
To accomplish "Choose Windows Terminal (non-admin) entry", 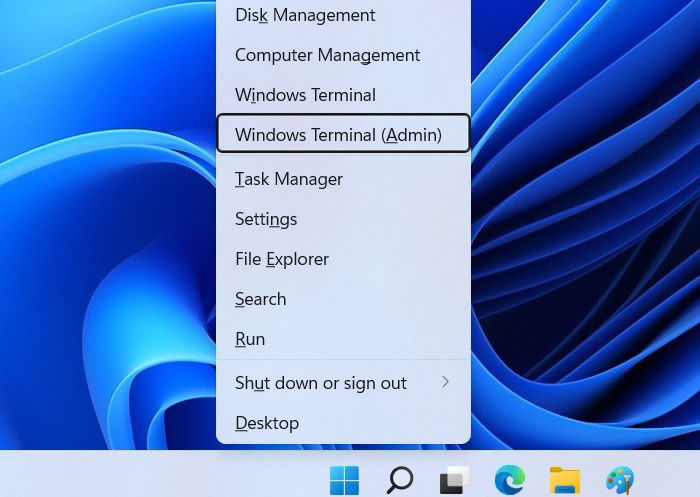I will [x=343, y=95].
